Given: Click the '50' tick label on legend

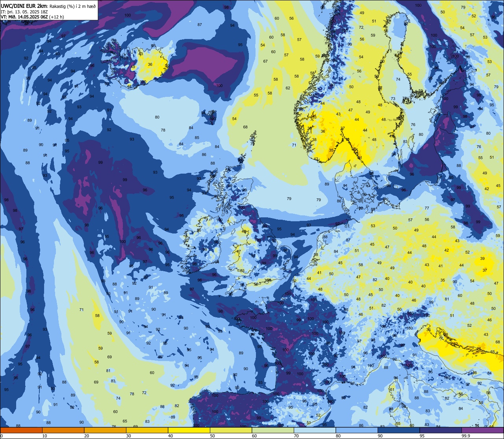Looking at the screenshot, I should point(212,436).
